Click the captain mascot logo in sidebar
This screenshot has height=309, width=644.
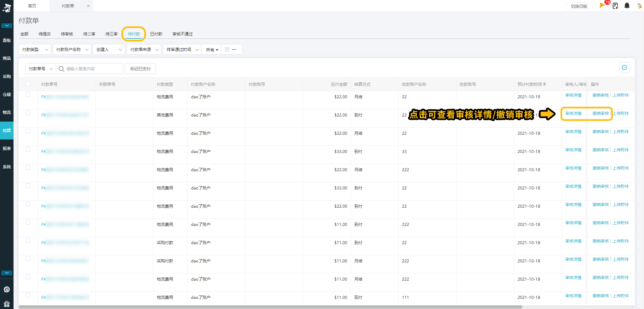[x=7, y=7]
